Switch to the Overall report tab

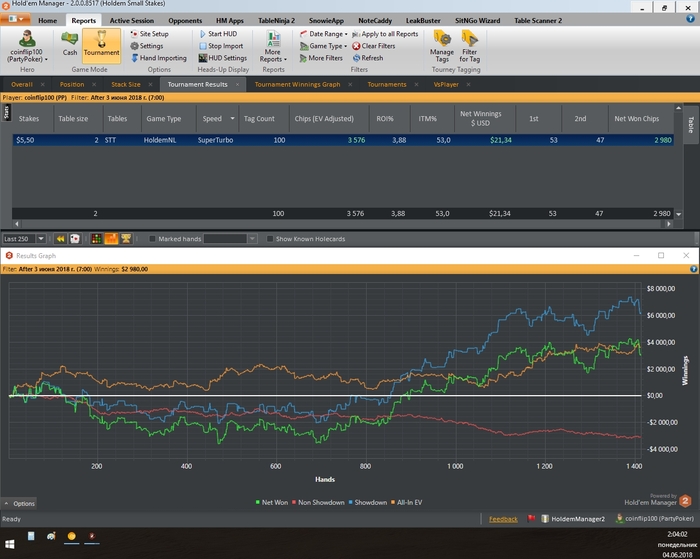coord(22,84)
